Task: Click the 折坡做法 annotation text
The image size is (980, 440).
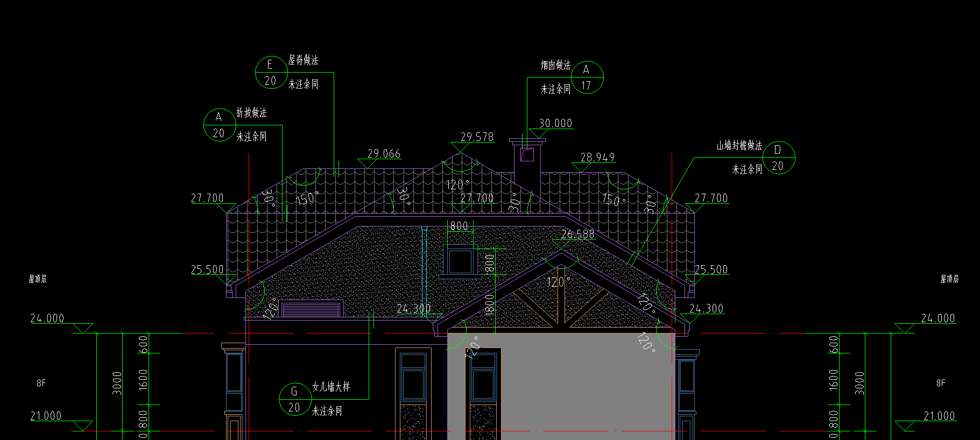Action: pyautogui.click(x=251, y=113)
